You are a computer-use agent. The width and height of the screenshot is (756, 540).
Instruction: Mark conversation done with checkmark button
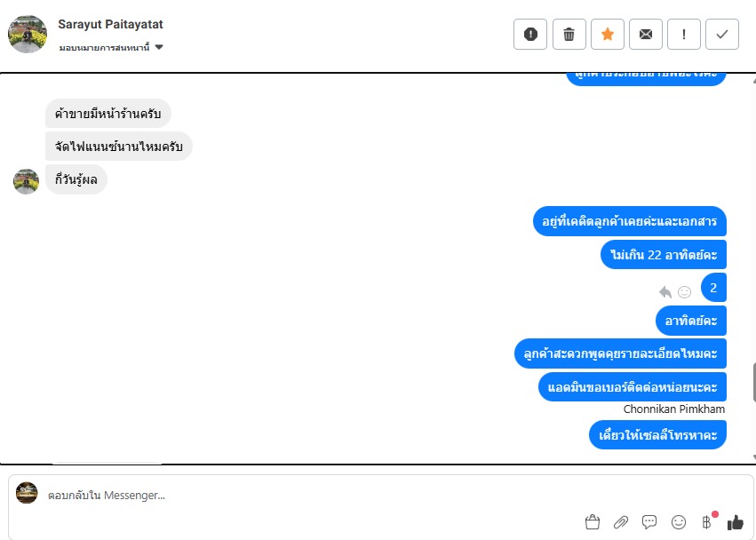tap(722, 35)
